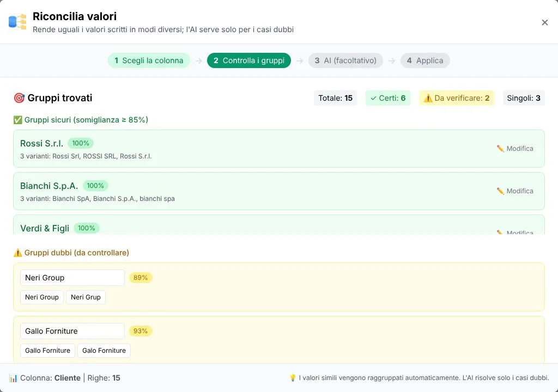Click the checkmark icon in the Certi badge
This screenshot has height=392, width=558.
(373, 98)
